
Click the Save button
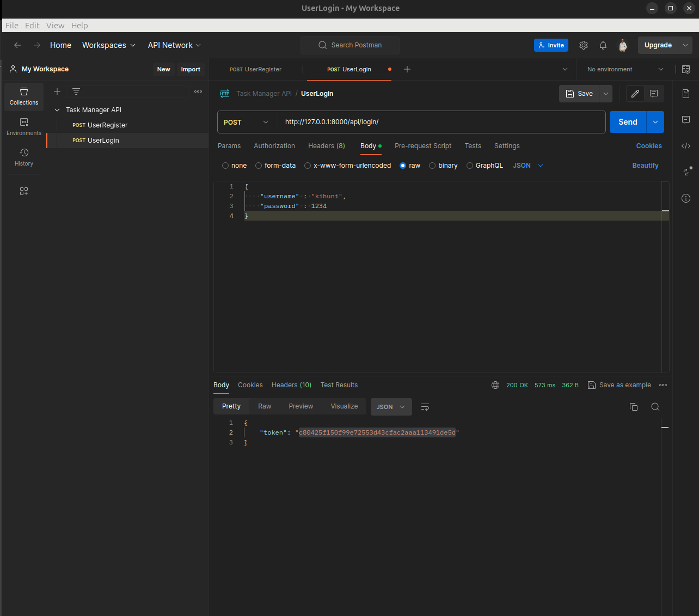(x=579, y=94)
